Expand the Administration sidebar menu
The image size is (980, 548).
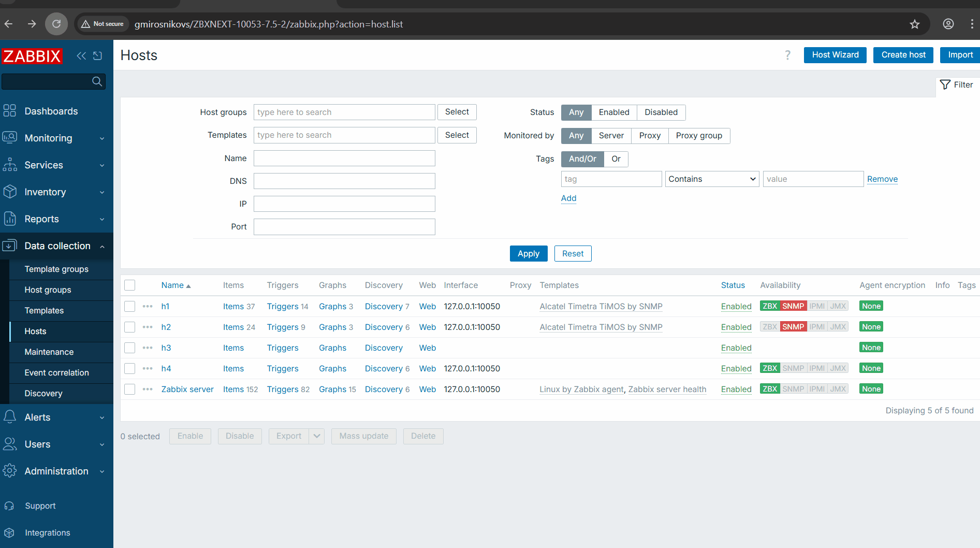point(56,471)
